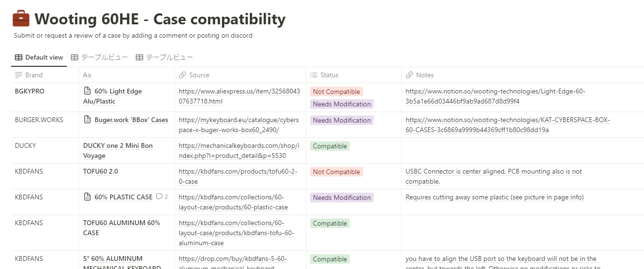
Task: Select the Requires cutting away plastic note
Action: click(x=494, y=197)
